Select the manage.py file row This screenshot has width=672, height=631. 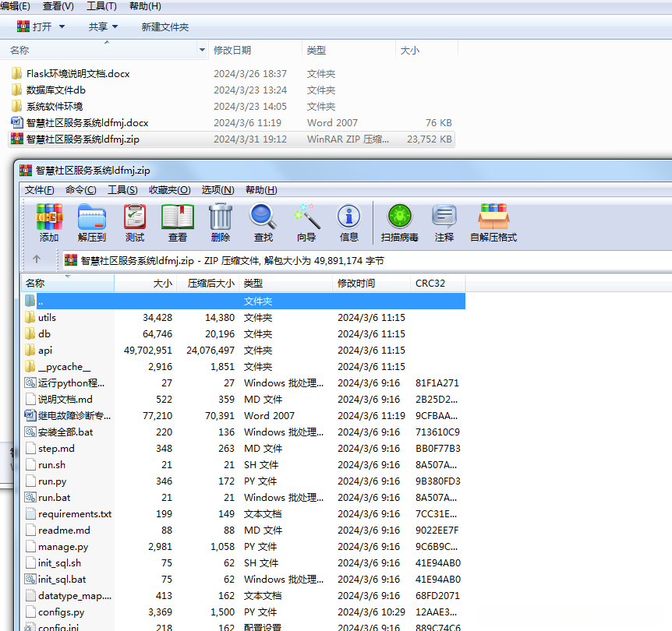click(244, 547)
